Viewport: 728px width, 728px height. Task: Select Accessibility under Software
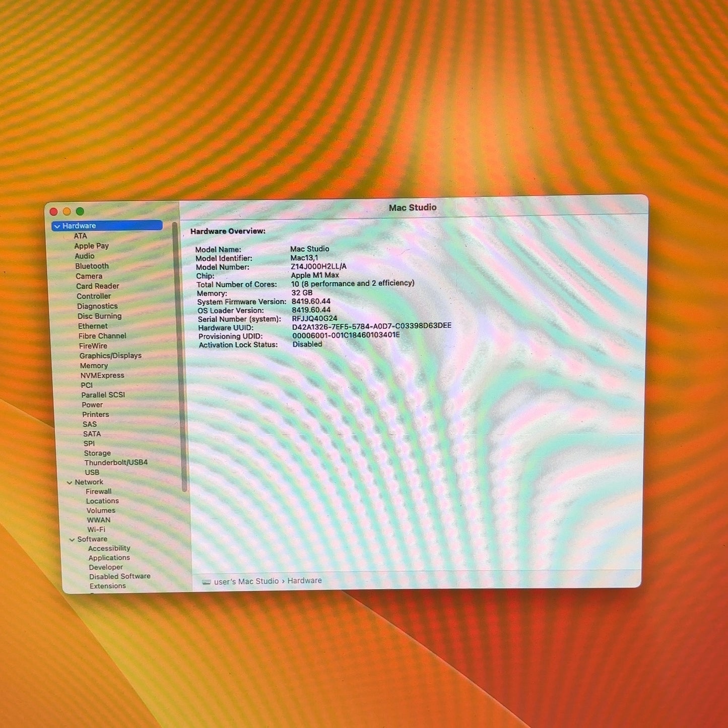[x=109, y=549]
